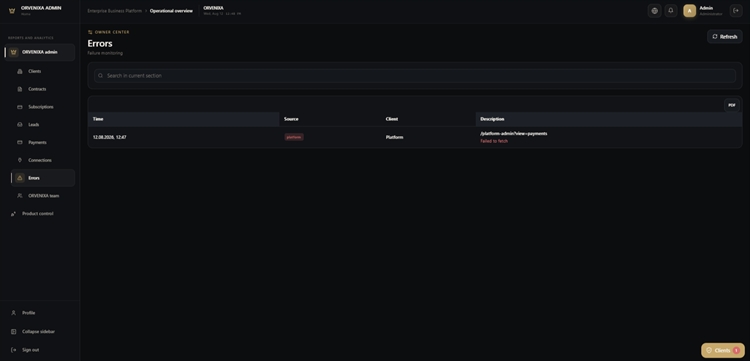The image size is (750, 361).
Task: Open Payments card icon in sidebar
Action: click(20, 142)
